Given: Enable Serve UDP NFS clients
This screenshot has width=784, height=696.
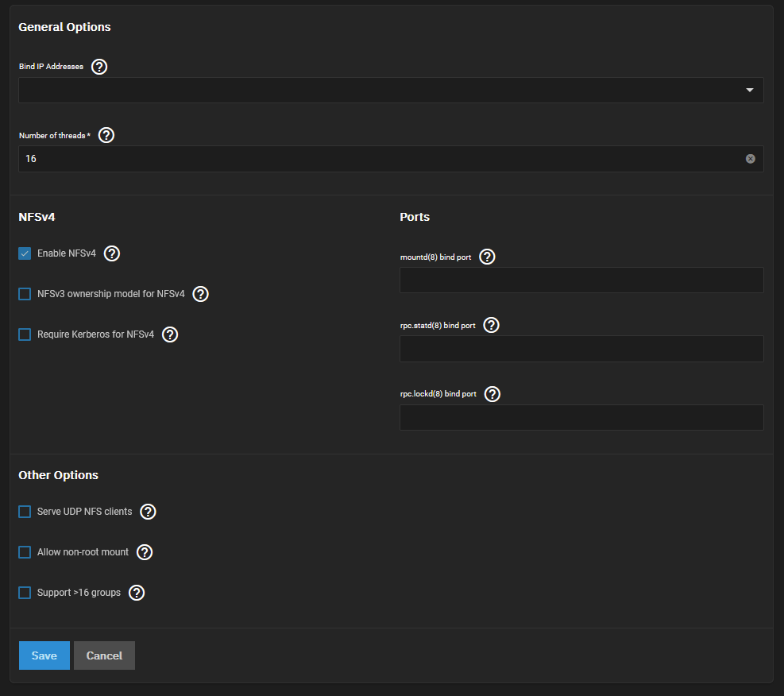Looking at the screenshot, I should coord(25,512).
